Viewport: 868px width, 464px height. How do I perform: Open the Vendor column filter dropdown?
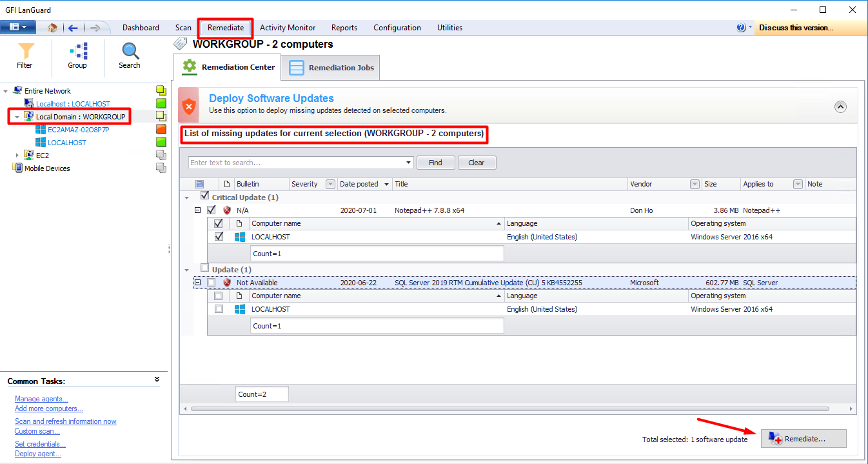click(x=695, y=184)
